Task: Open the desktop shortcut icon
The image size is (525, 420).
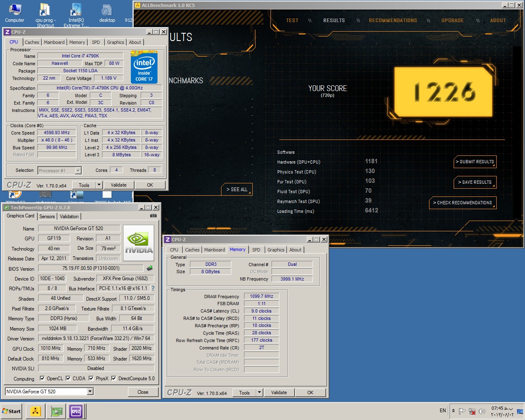Action: point(107,13)
